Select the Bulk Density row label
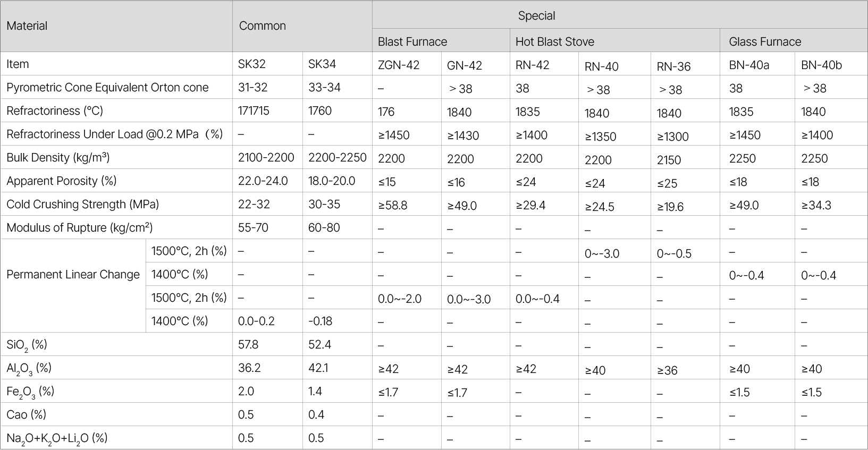The height and width of the screenshot is (450, 868). click(58, 158)
